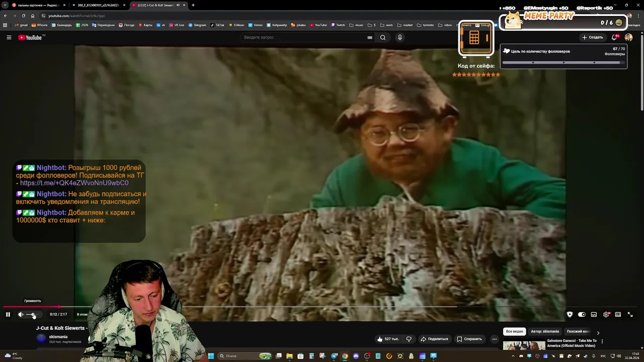The image size is (644, 362).
Task: Like the video with 527 тыс. likes
Action: tap(388, 339)
